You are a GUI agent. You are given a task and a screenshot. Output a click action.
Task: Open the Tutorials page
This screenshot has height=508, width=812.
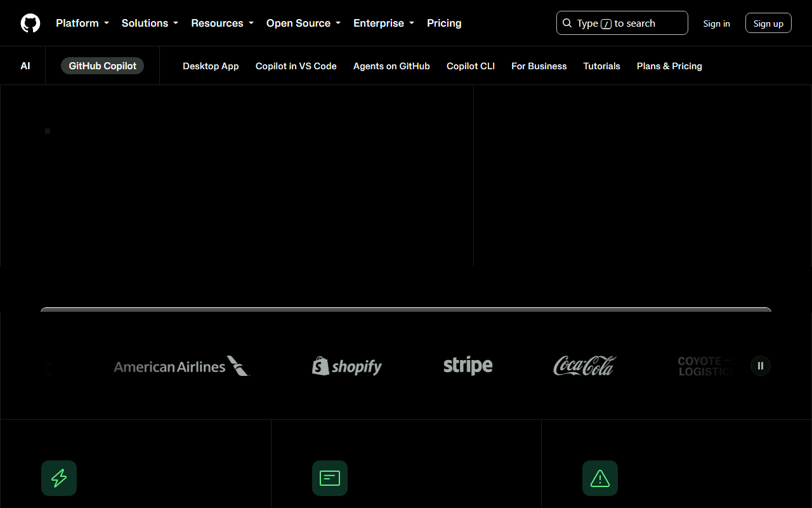pyautogui.click(x=602, y=66)
